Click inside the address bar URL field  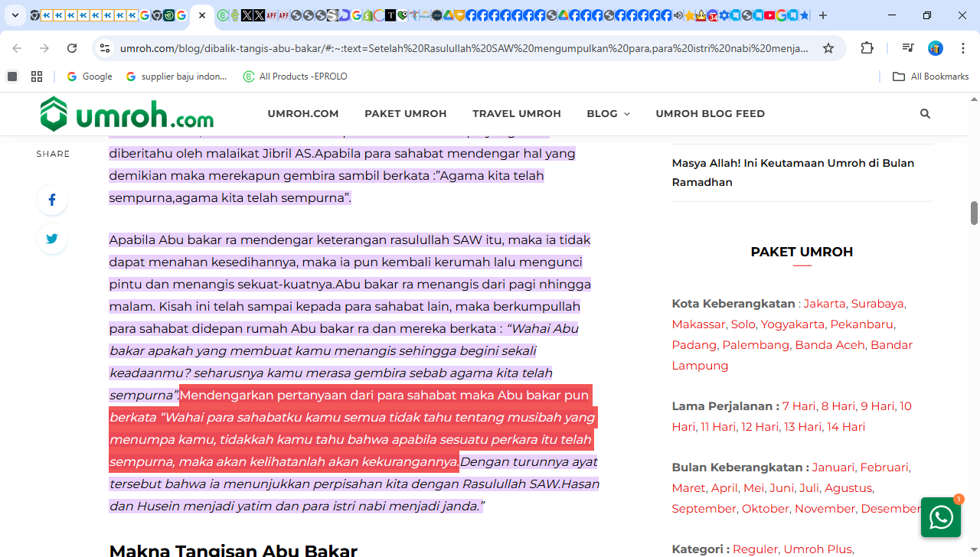459,47
